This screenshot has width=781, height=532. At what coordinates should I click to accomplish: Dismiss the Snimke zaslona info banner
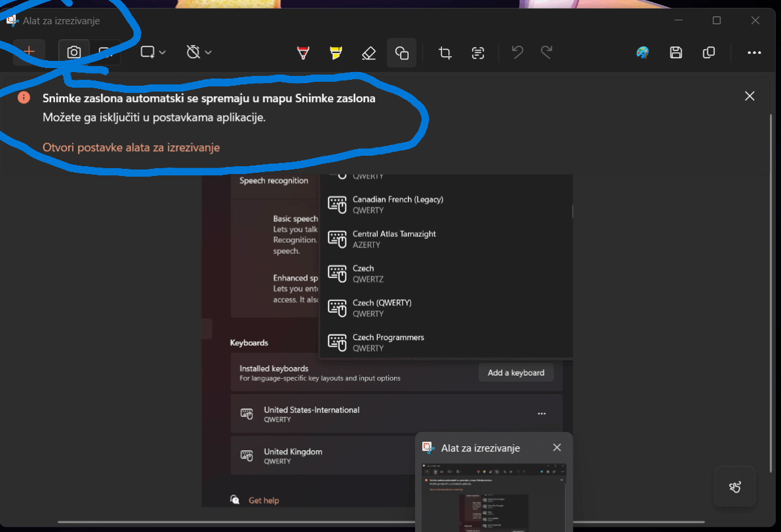[x=750, y=96]
